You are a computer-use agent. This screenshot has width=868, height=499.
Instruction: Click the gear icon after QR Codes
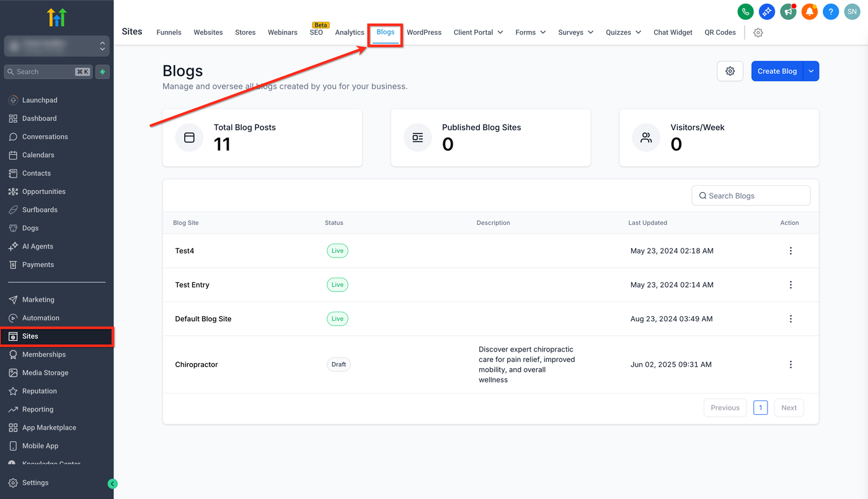(758, 33)
